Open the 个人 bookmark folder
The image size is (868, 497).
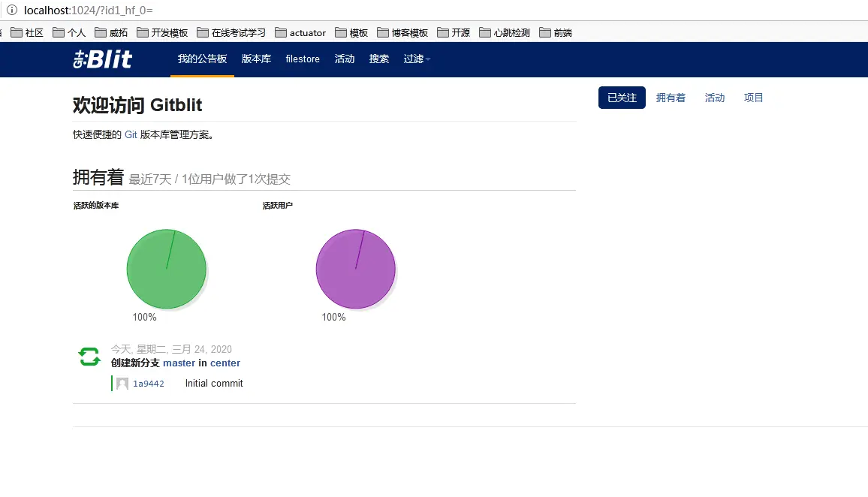[x=69, y=32]
